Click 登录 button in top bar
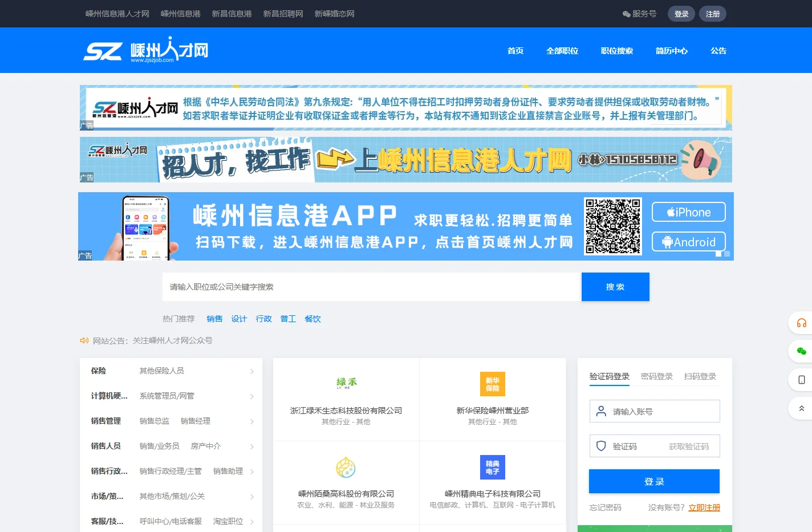The image size is (812, 532). (x=681, y=14)
